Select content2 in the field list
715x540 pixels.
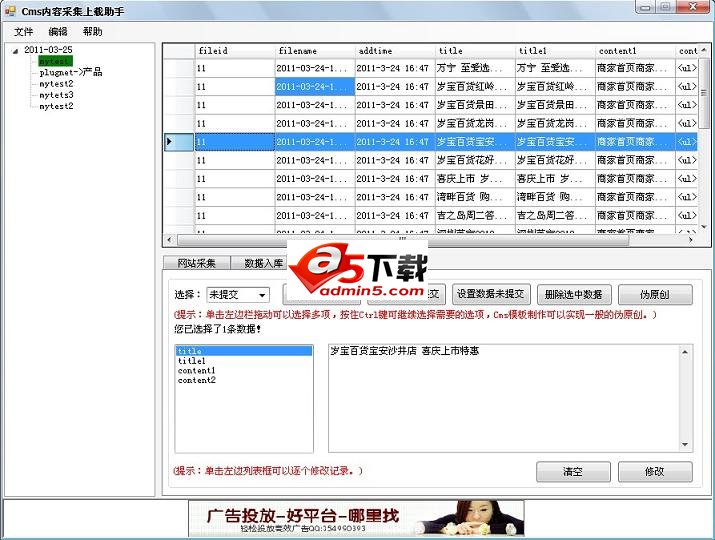244,380
